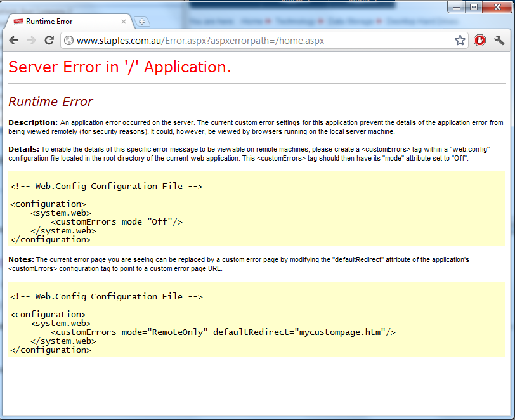Bookmark this page with the star icon
Image resolution: width=515 pixels, height=420 pixels.
coord(460,41)
